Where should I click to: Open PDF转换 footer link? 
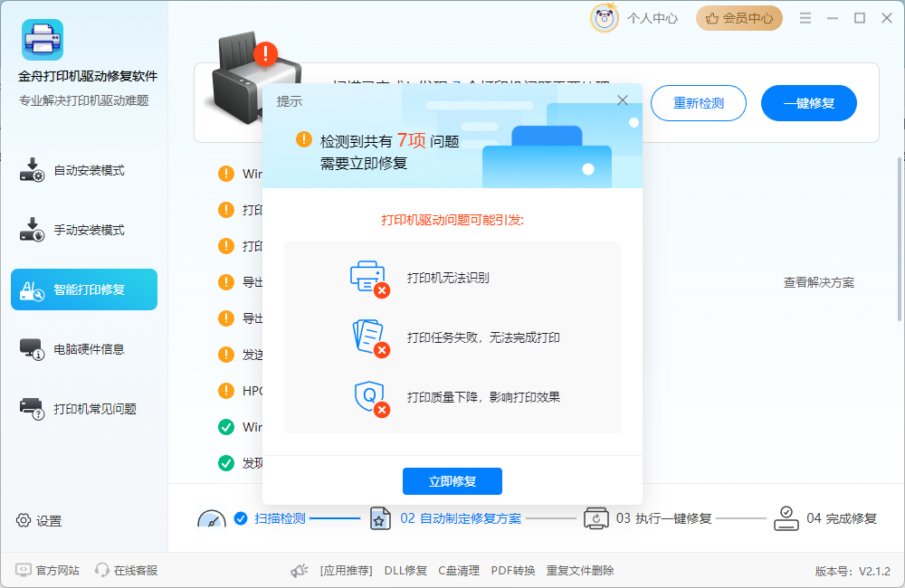(x=513, y=571)
